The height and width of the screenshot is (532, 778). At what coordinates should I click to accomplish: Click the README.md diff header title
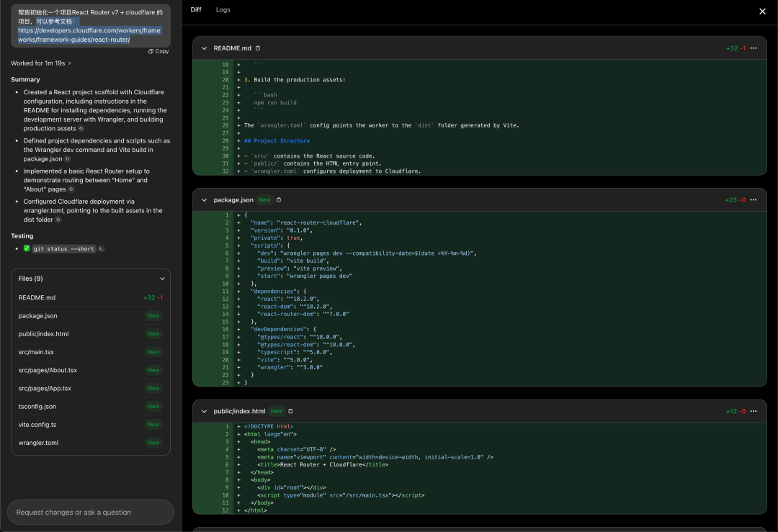coord(232,48)
